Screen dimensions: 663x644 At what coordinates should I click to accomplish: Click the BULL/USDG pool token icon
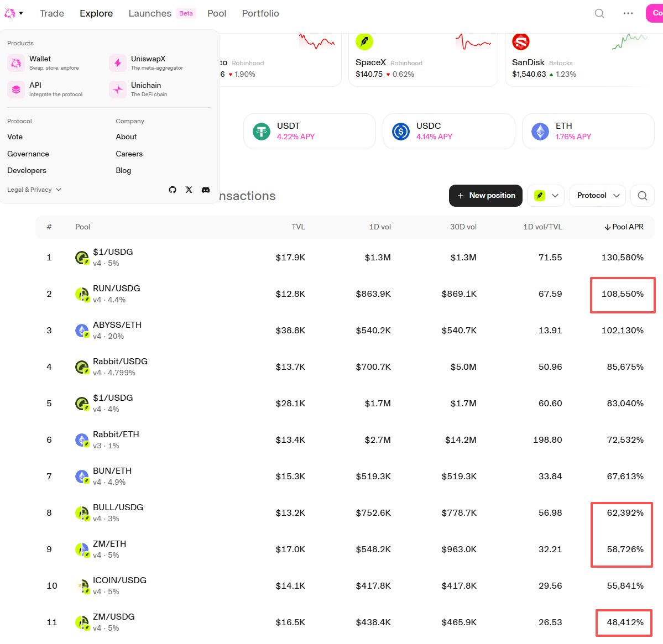click(82, 513)
